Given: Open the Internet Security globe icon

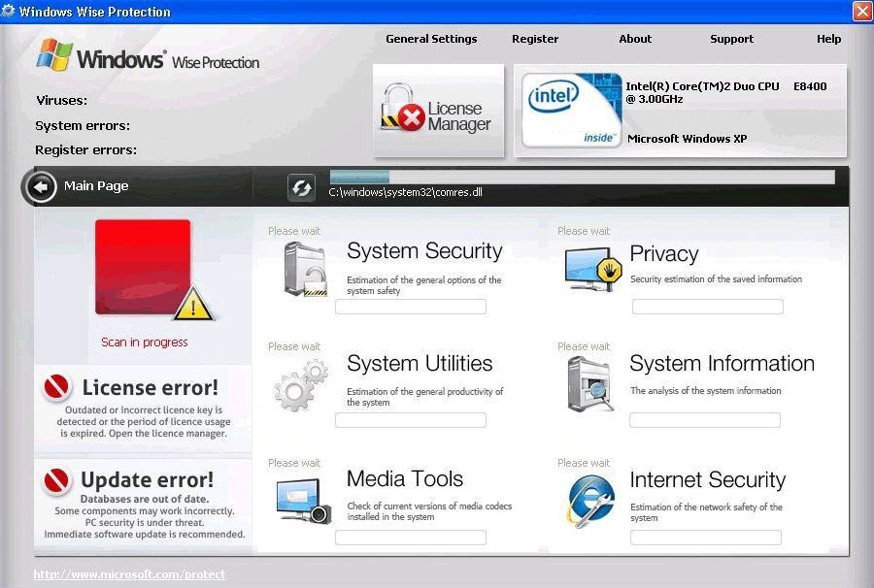Looking at the screenshot, I should pyautogui.click(x=591, y=502).
